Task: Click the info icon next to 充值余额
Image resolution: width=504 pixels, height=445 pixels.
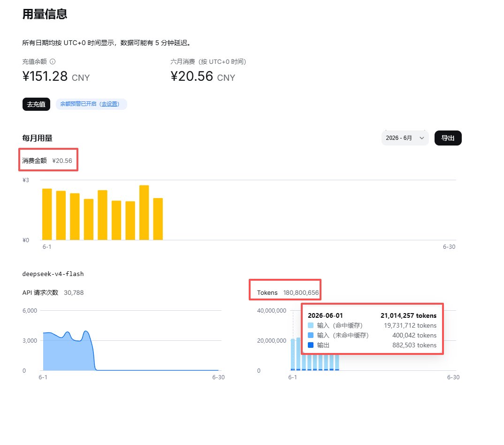Action: (53, 61)
